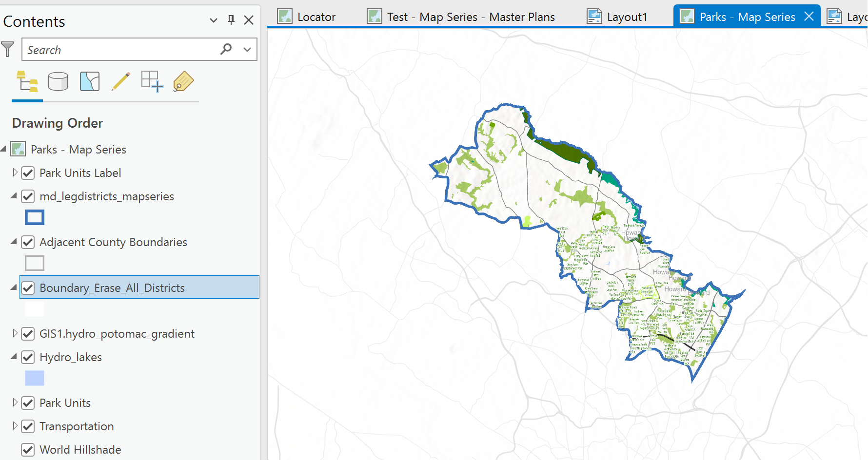Click the Contents filter icon
This screenshot has height=460, width=868.
pyautogui.click(x=8, y=49)
